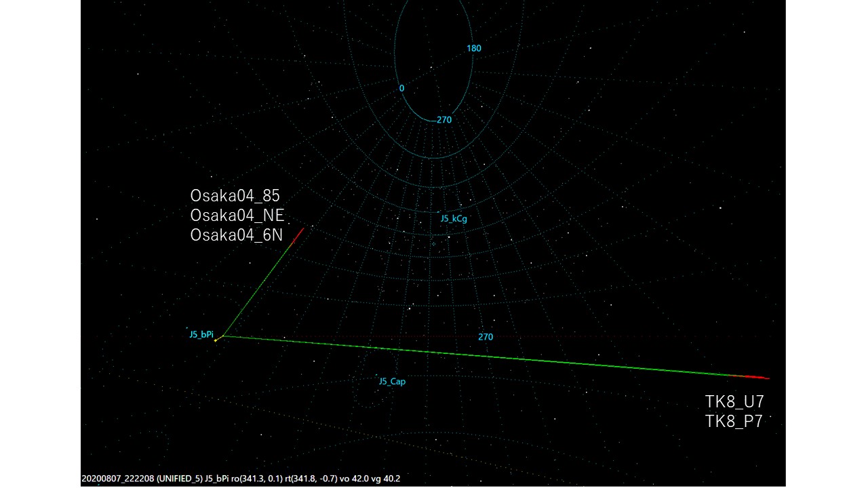This screenshot has width=868, height=488.
Task: Click the 0 degree grid label
Action: point(401,88)
